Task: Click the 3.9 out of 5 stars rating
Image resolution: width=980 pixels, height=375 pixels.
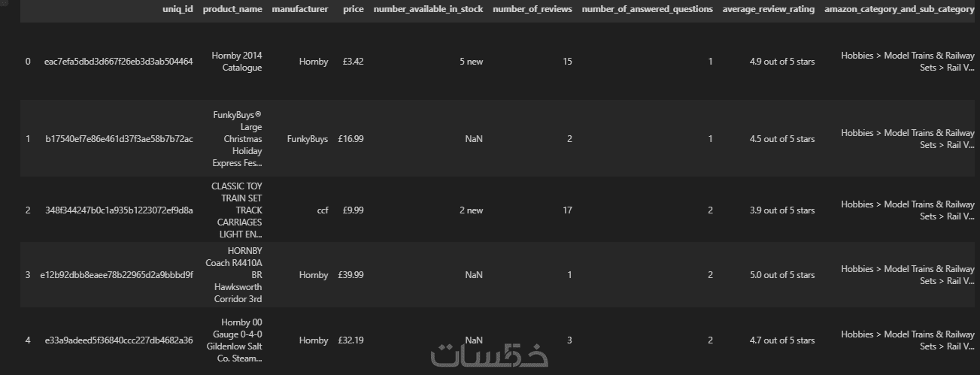Action: coord(782,210)
